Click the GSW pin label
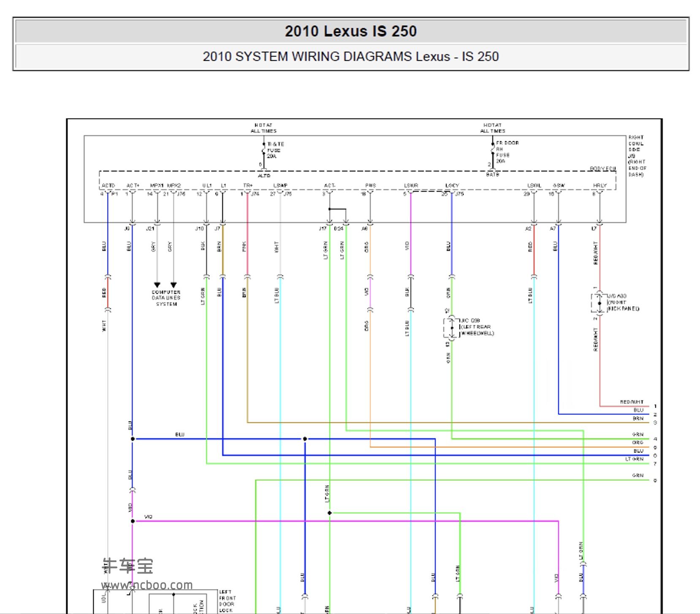Image resolution: width=700 pixels, height=614 pixels. 559,185
